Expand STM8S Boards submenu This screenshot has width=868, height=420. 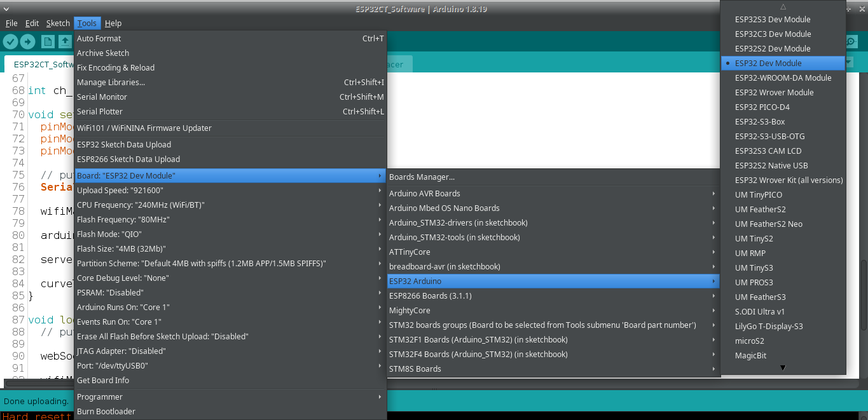(553, 369)
